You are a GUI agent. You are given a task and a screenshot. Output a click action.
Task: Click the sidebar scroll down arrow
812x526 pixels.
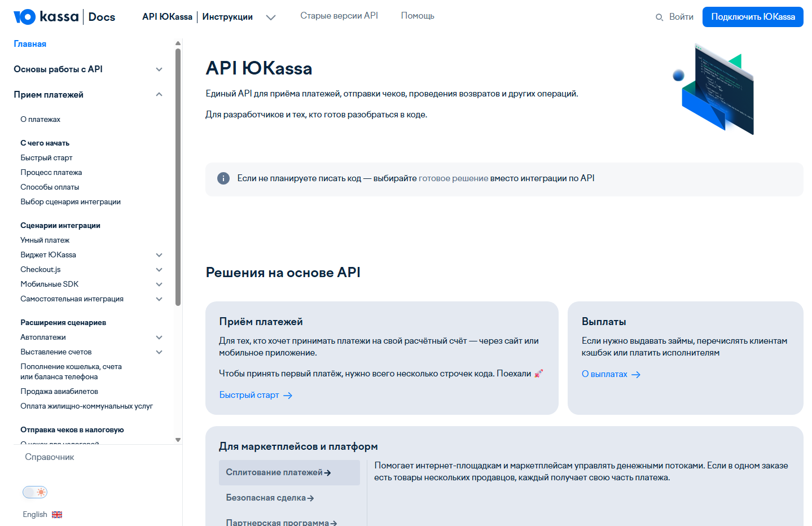pos(178,440)
